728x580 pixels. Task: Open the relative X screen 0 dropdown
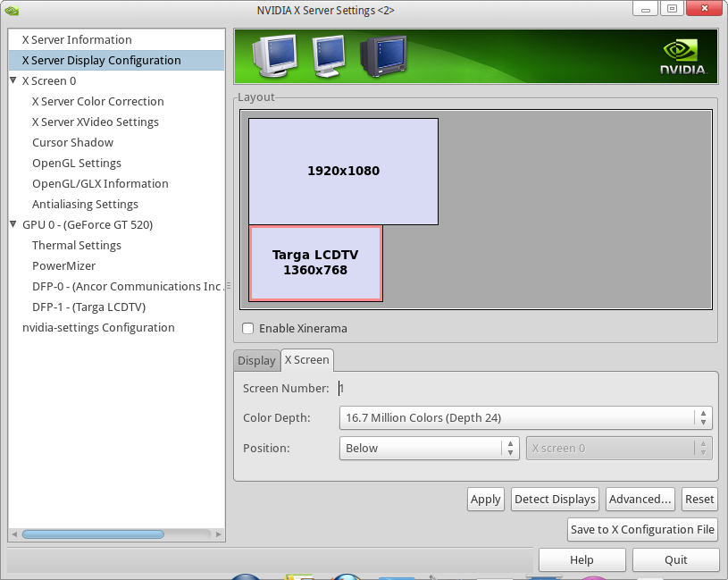pos(619,448)
